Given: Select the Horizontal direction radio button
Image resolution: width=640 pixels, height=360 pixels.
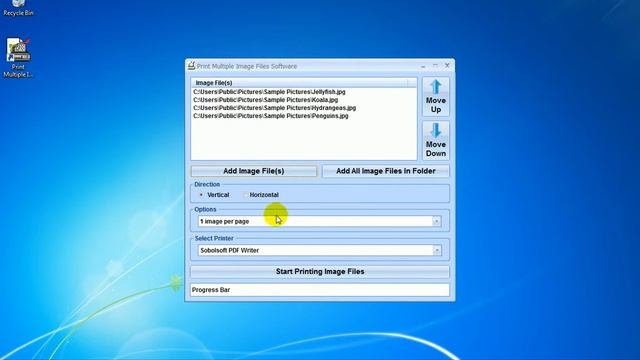Looking at the screenshot, I should [x=245, y=195].
